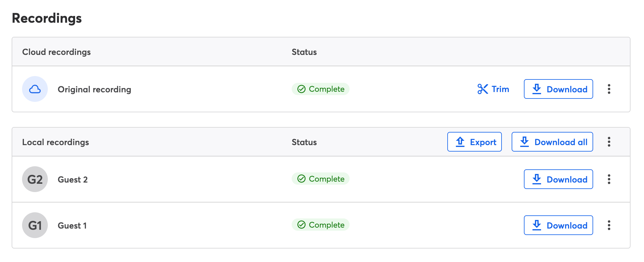The height and width of the screenshot is (262, 644).
Task: Export the local recordings
Action: click(x=474, y=142)
